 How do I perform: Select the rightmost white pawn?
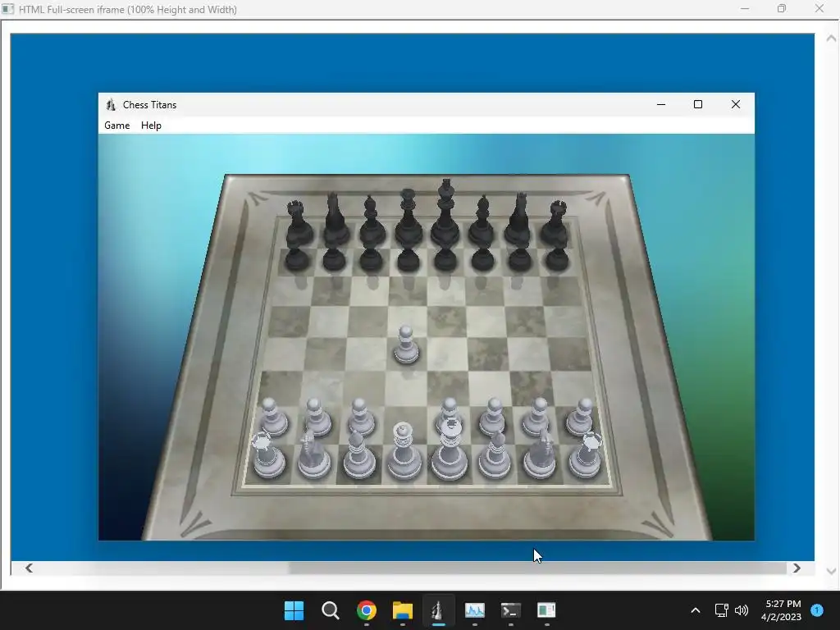(581, 417)
